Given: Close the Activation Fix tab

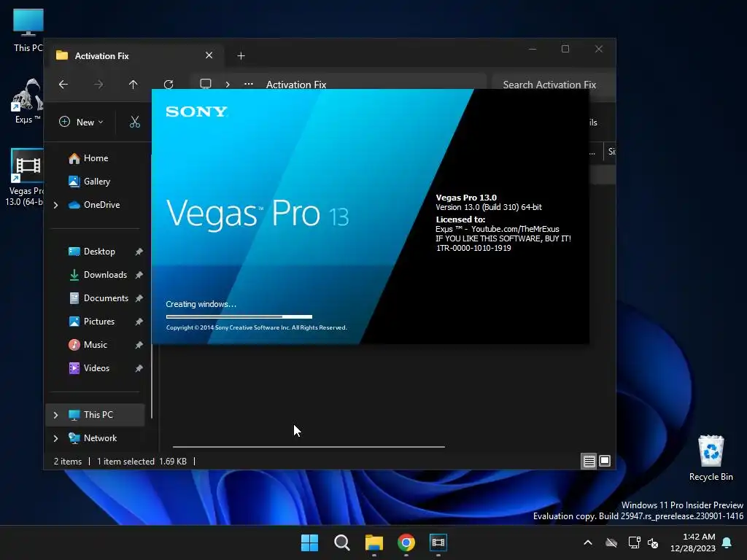Looking at the screenshot, I should click(x=209, y=55).
